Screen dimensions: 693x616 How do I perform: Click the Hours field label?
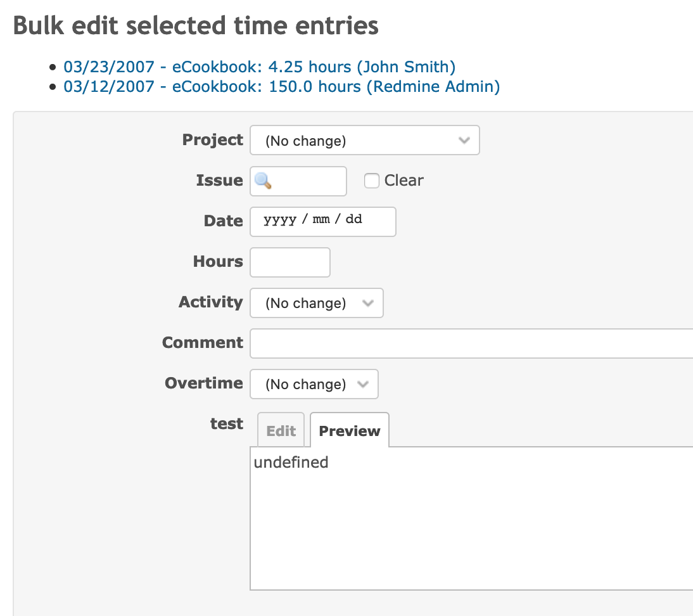pos(218,262)
